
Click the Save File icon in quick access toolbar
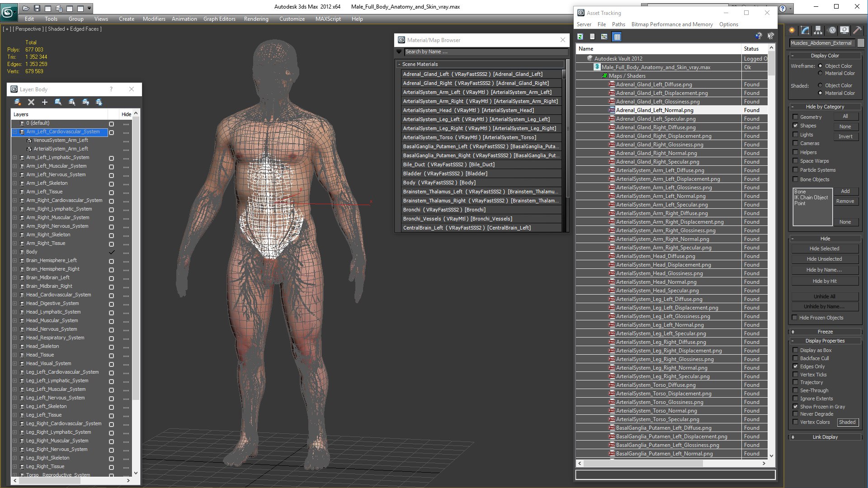click(37, 8)
